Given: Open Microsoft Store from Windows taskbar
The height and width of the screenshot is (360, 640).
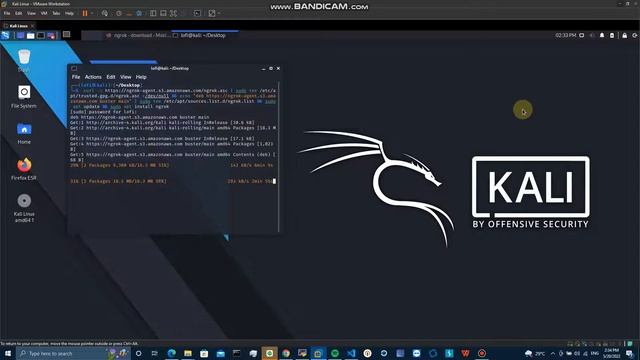Looking at the screenshot, I should coord(204,353).
